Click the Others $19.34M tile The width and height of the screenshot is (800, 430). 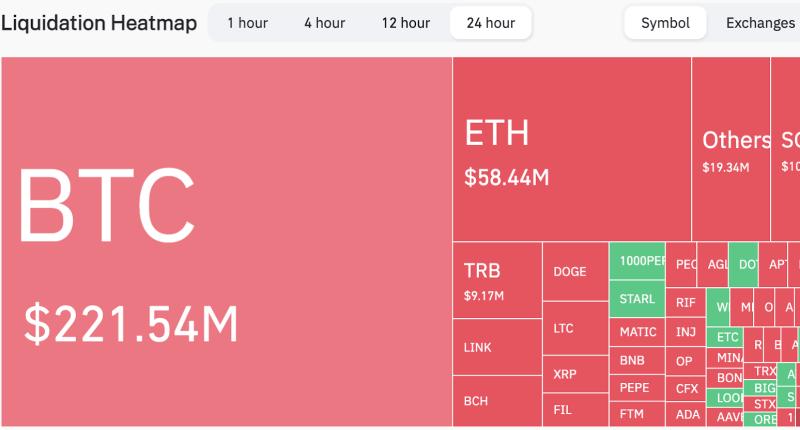pos(731,149)
